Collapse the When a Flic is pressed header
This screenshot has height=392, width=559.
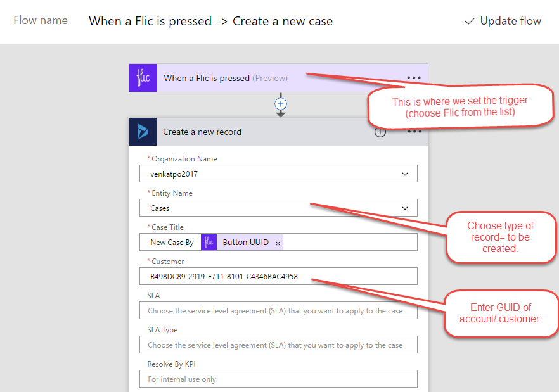pyautogui.click(x=226, y=78)
